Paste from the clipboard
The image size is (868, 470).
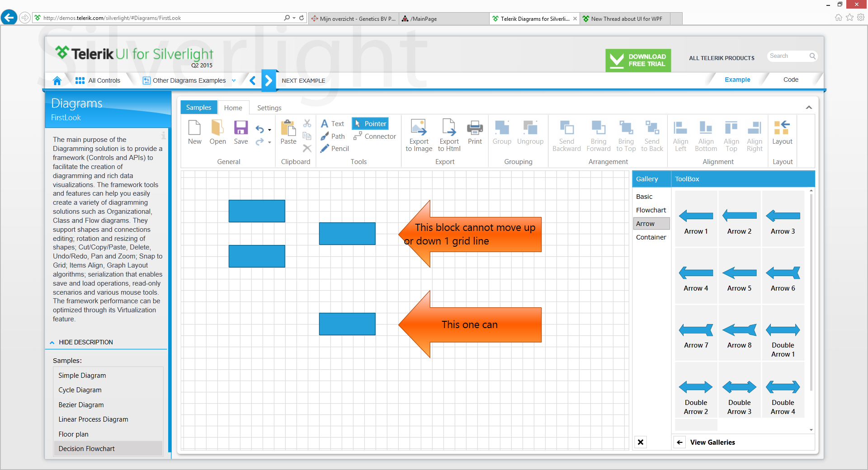pyautogui.click(x=288, y=132)
